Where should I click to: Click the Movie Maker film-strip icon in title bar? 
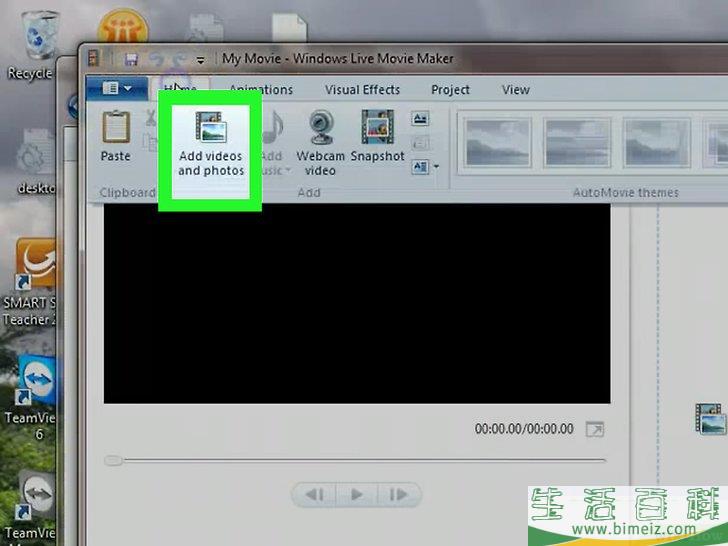(x=93, y=58)
